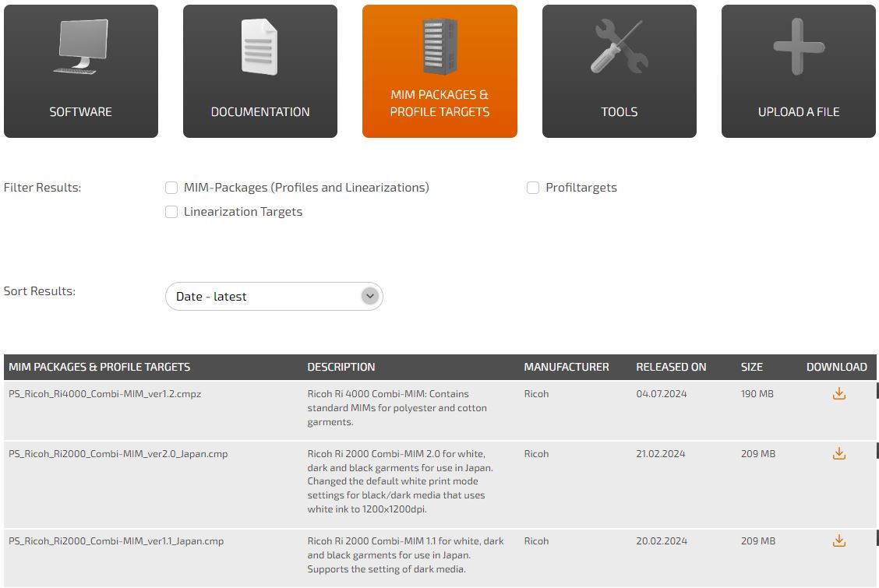This screenshot has height=588, width=879.
Task: Click the Ri 2000 Combi-MIM 1.1 description text
Action: 405,555
